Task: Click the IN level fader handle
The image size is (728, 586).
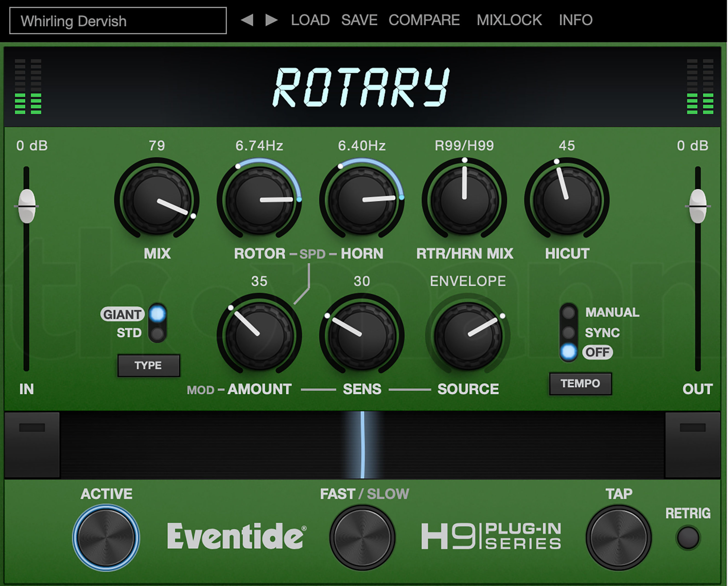Action: point(27,206)
